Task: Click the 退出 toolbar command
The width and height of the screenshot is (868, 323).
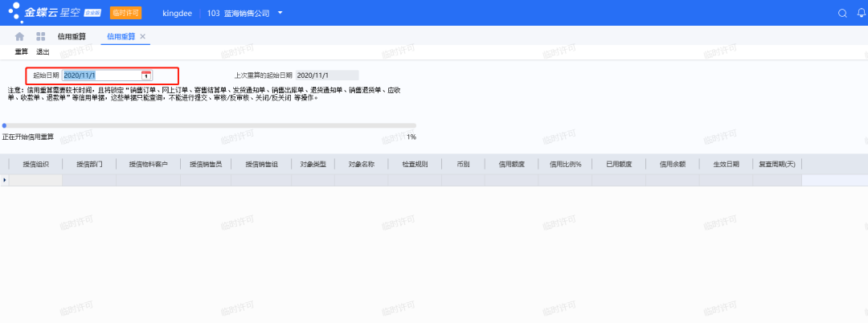Action: click(x=43, y=52)
